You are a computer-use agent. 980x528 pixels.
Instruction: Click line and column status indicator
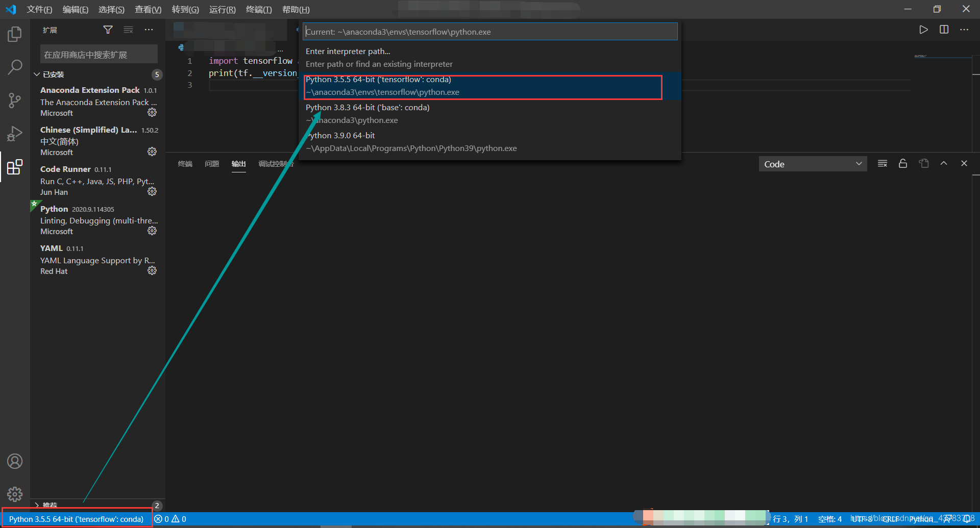point(791,519)
